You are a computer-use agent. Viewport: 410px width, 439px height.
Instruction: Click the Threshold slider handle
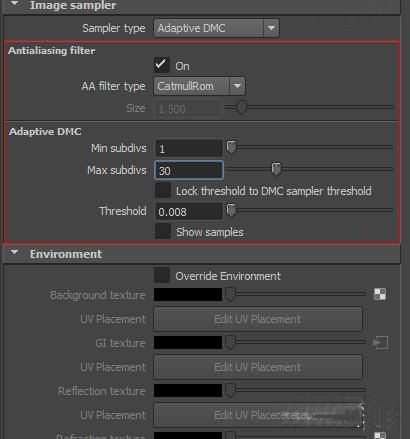click(x=231, y=210)
